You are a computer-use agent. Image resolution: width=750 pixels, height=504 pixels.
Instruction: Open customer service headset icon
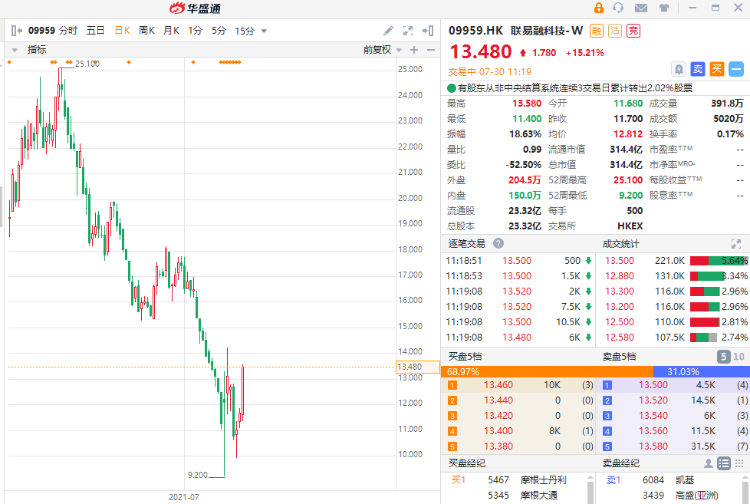(618, 8)
